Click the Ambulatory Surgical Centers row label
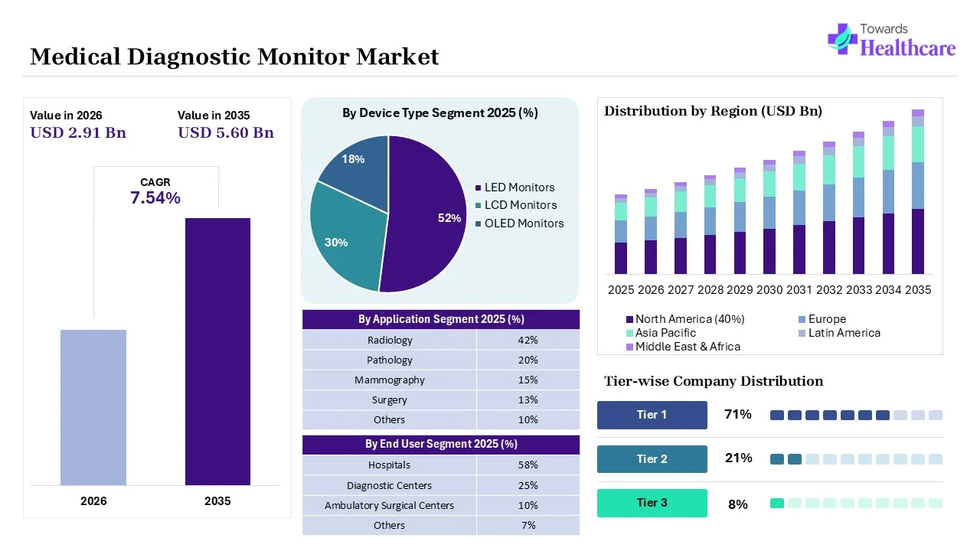 click(390, 505)
